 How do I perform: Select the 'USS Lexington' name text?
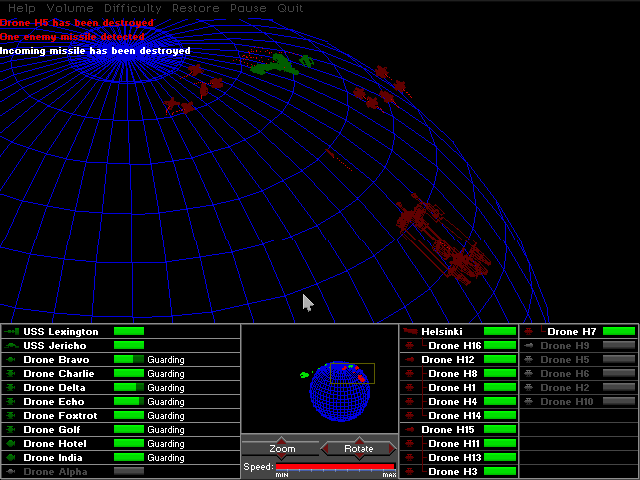pyautogui.click(x=61, y=331)
